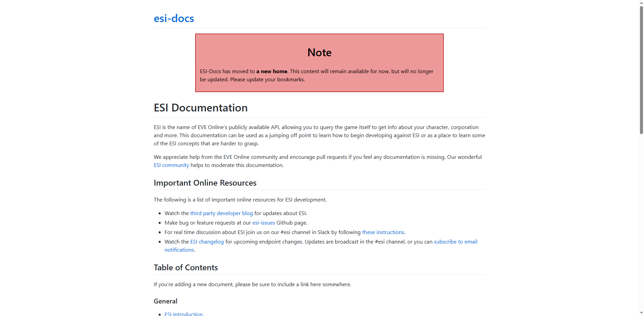The height and width of the screenshot is (316, 644).
Task: Click the scrollbar down arrow
Action: (641, 313)
